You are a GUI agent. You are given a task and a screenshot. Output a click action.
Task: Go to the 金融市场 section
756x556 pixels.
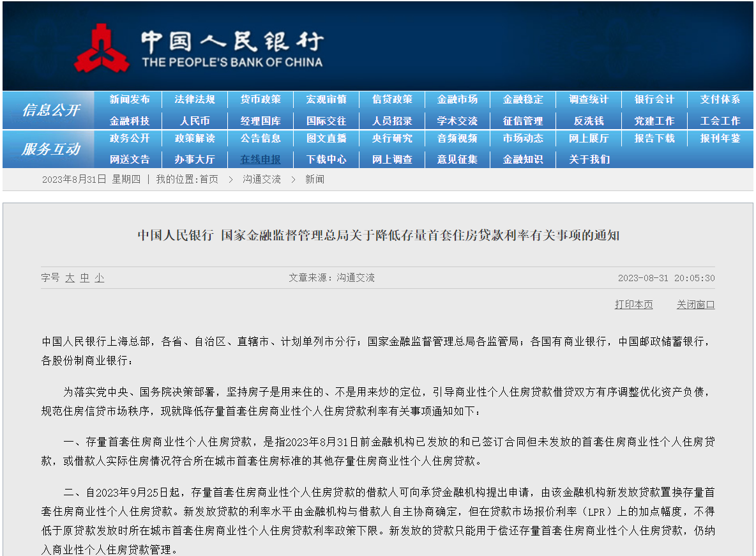click(457, 100)
